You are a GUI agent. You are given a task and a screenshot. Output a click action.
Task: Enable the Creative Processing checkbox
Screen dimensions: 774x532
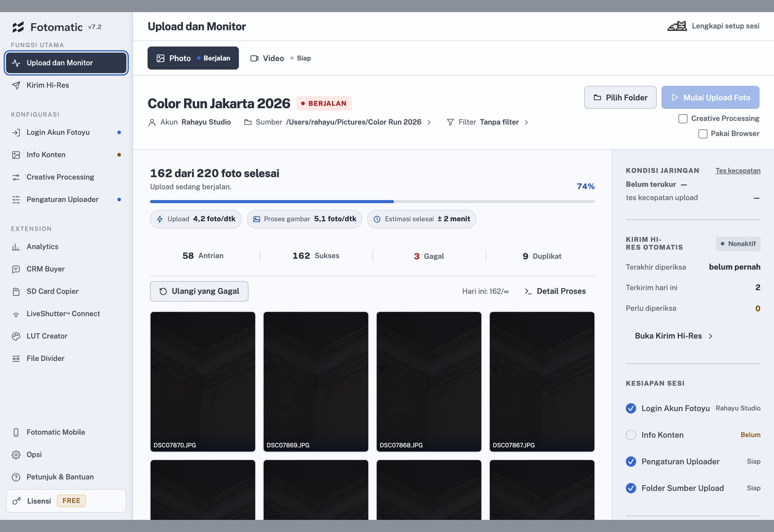(683, 119)
